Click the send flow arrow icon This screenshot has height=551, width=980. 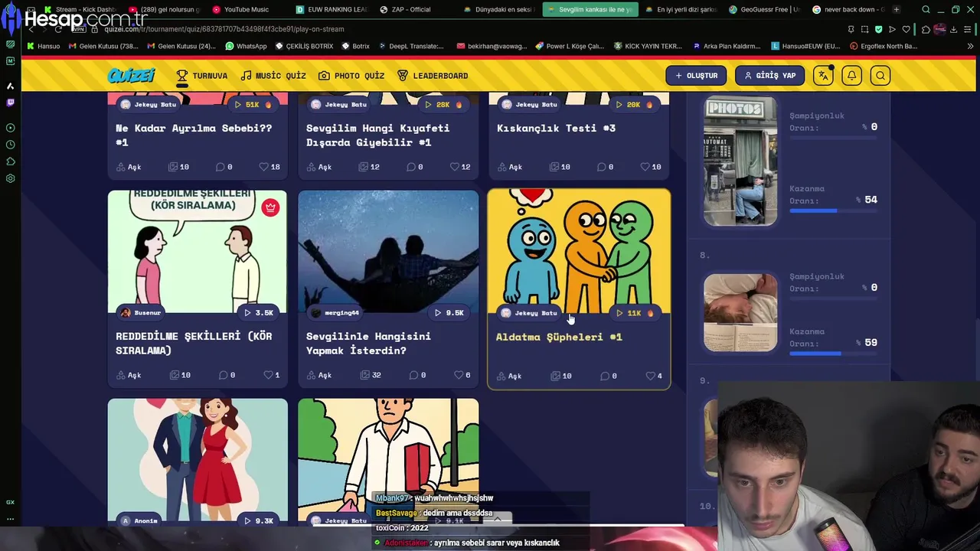pos(892,29)
